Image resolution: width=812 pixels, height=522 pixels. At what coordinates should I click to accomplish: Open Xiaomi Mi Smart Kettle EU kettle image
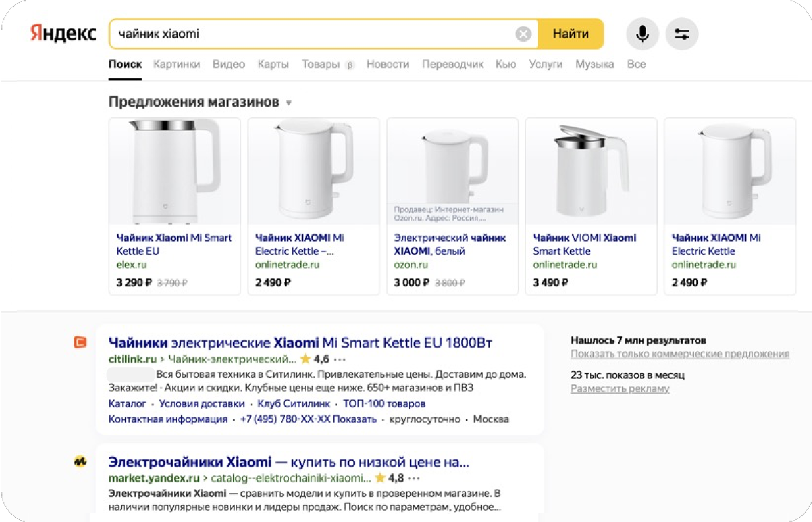(175, 171)
